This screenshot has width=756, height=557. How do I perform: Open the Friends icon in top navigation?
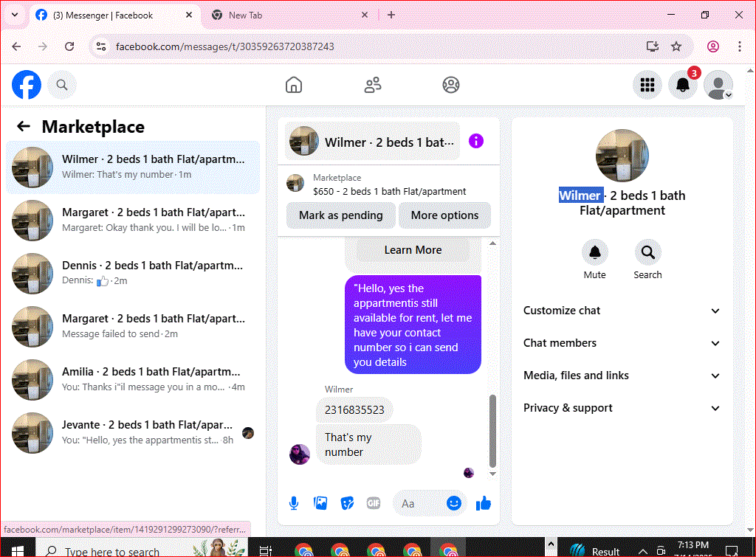pyautogui.click(x=373, y=85)
